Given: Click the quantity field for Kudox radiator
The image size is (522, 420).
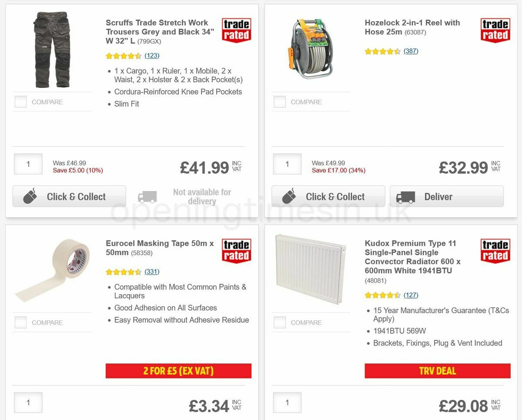Looking at the screenshot, I should pos(287,403).
